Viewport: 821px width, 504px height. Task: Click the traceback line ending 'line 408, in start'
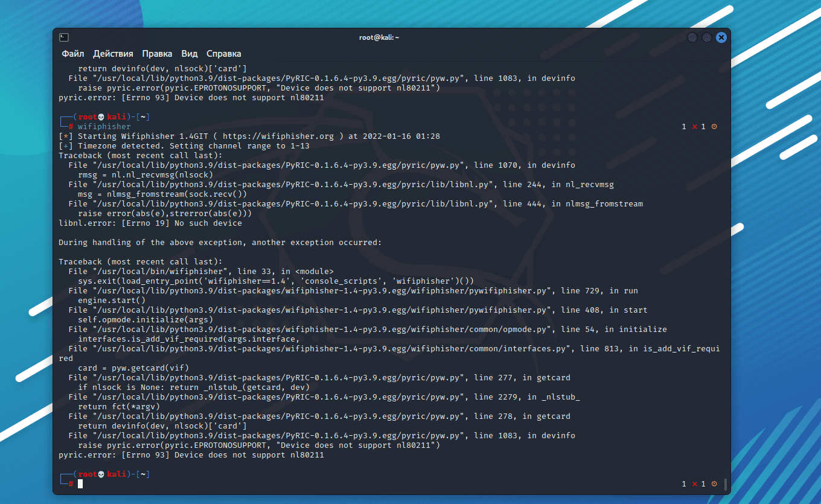(x=358, y=310)
